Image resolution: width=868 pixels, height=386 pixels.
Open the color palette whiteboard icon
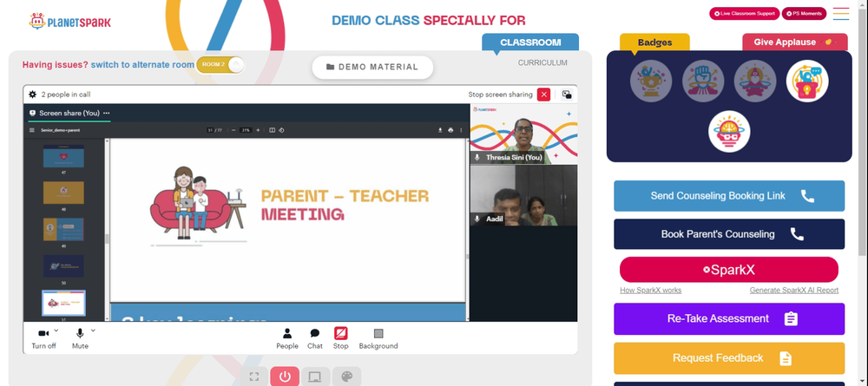tap(346, 376)
